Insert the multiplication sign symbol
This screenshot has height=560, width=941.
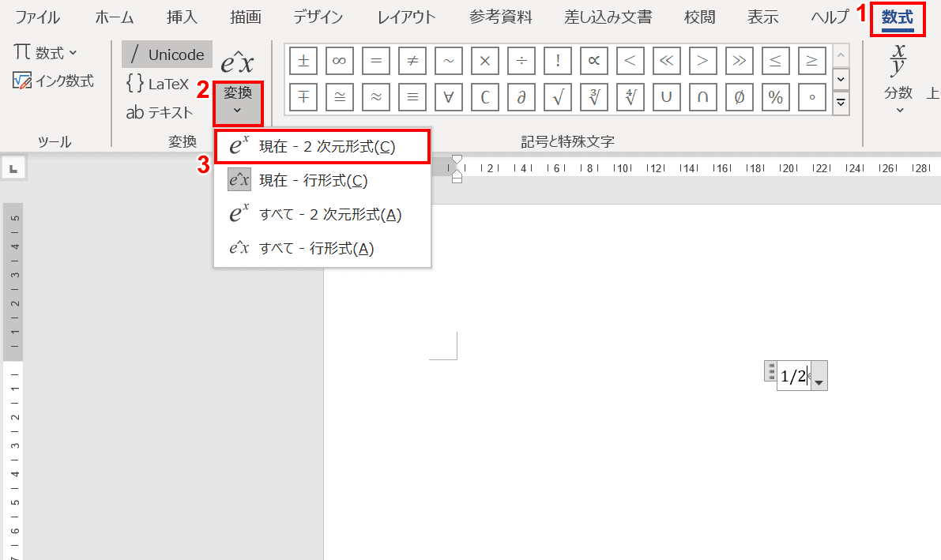click(485, 61)
